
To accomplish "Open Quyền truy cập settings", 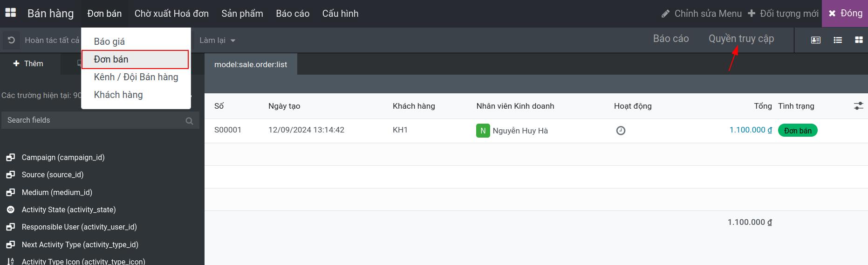I will (x=741, y=39).
